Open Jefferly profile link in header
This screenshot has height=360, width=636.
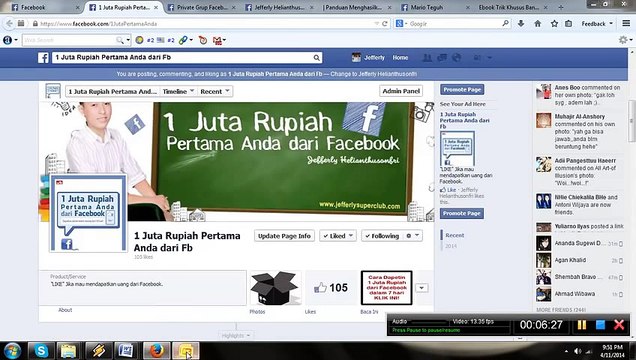(x=368, y=58)
